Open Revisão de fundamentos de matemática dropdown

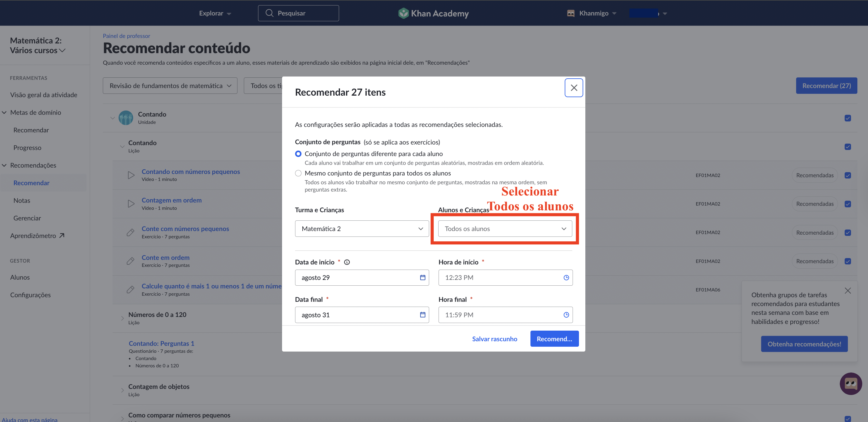coord(170,86)
